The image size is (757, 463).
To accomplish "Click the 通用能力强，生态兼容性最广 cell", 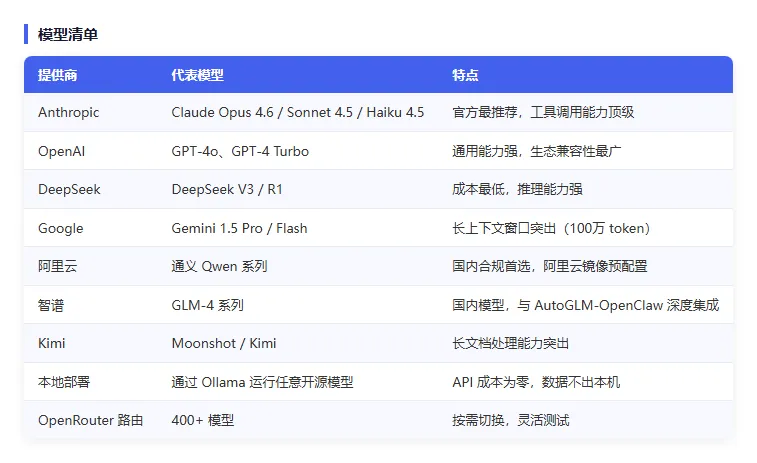I will (536, 151).
